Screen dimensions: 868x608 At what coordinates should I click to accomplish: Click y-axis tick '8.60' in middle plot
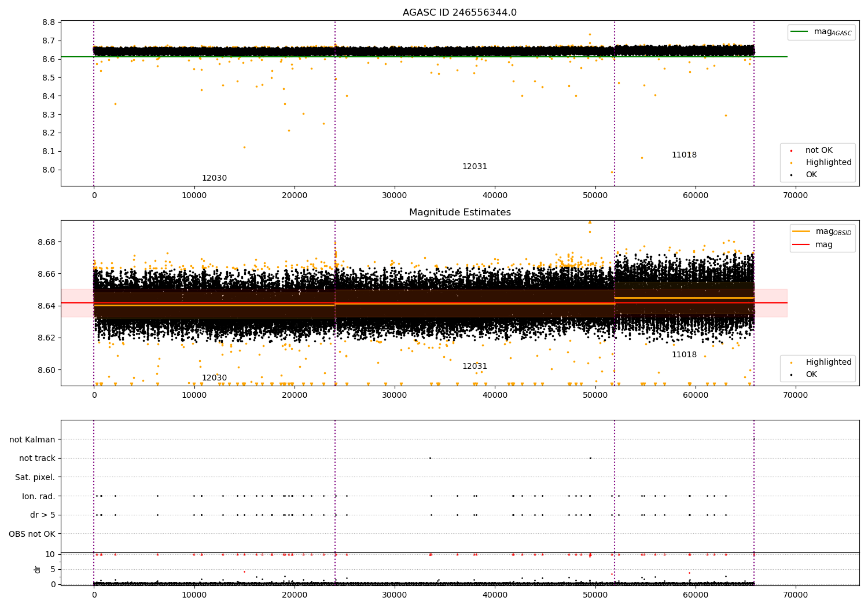point(47,370)
